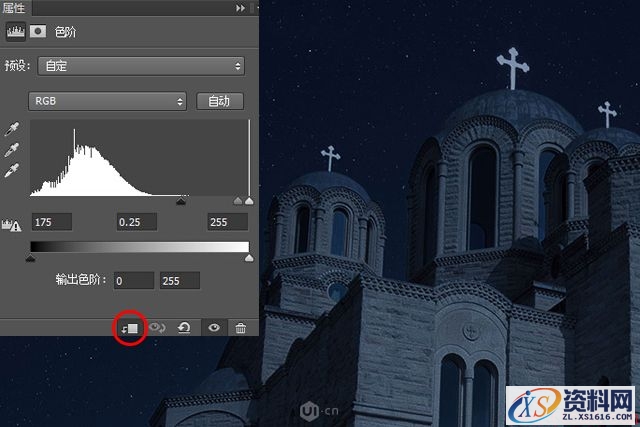Toggle layer visibility eye icon
This screenshot has width=640, height=427.
click(212, 327)
